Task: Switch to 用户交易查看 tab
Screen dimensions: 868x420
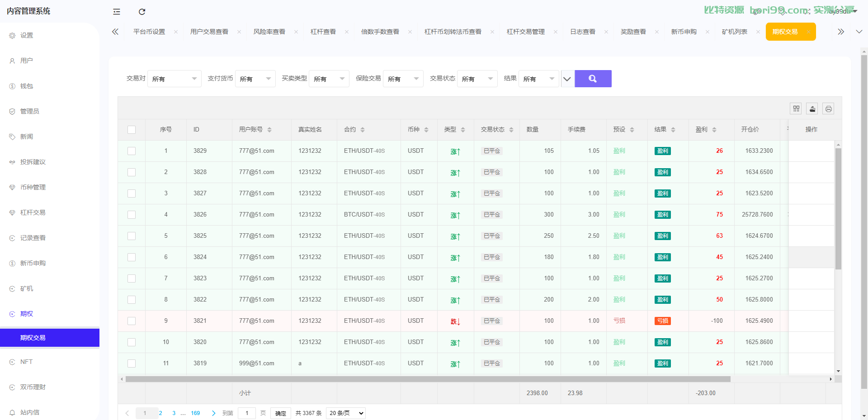Action: [209, 32]
